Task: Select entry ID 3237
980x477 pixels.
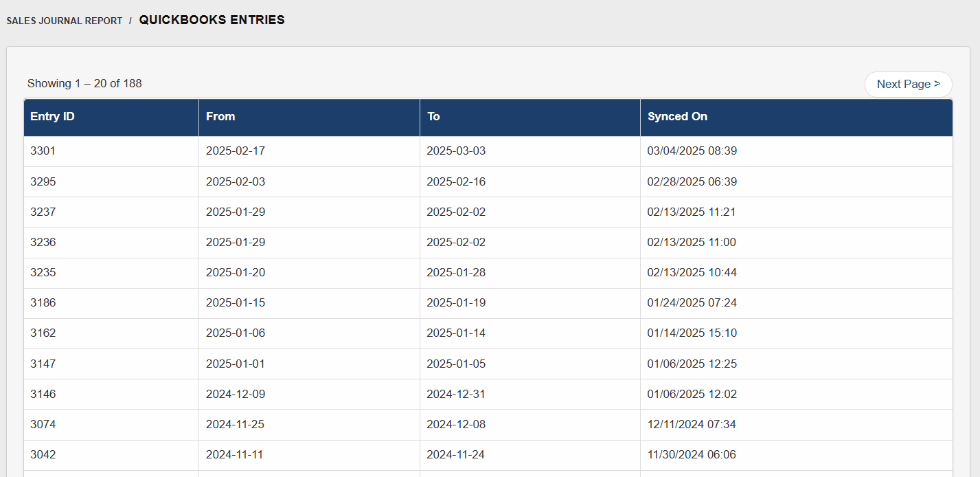Action: coord(43,212)
